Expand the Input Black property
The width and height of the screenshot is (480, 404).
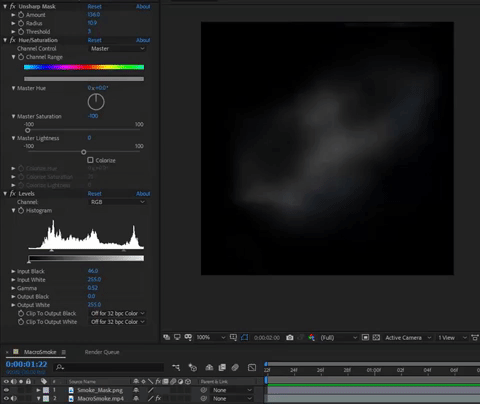(x=13, y=271)
